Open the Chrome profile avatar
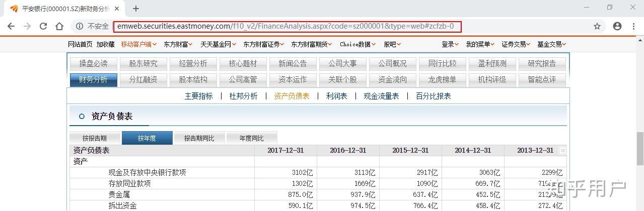This screenshot has width=644, height=211. pyautogui.click(x=617, y=26)
